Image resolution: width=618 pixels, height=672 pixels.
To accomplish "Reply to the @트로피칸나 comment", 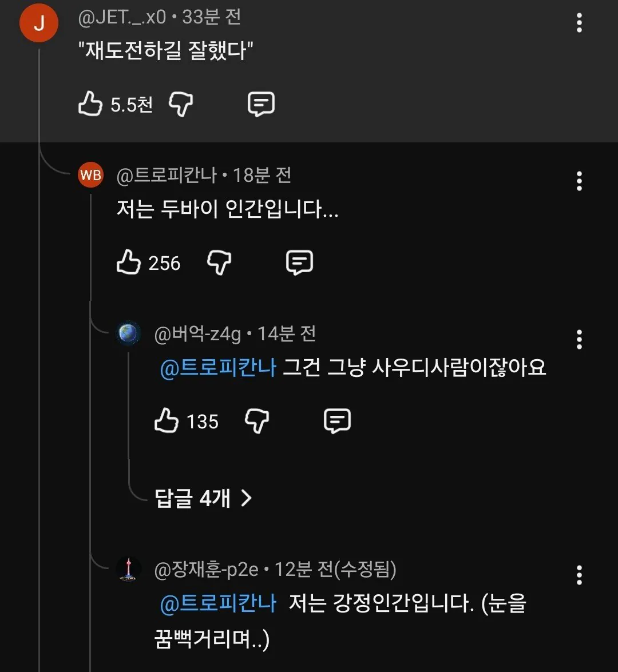I will tap(299, 263).
